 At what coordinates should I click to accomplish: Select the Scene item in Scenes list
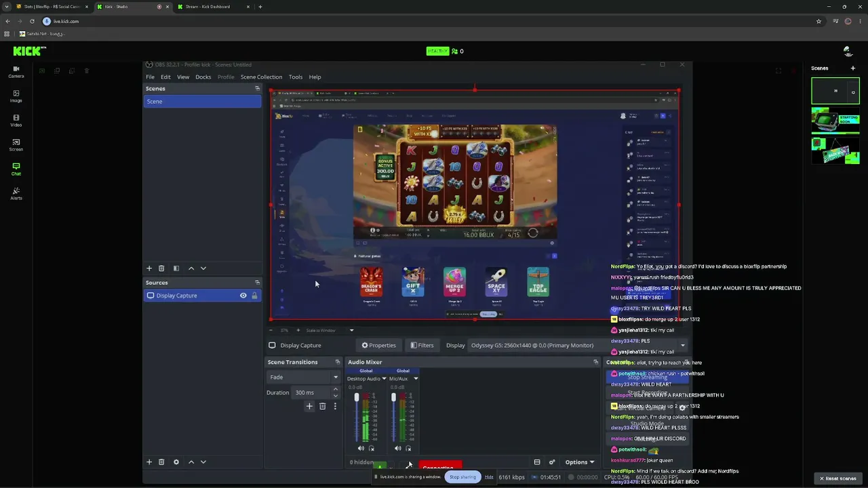[202, 102]
